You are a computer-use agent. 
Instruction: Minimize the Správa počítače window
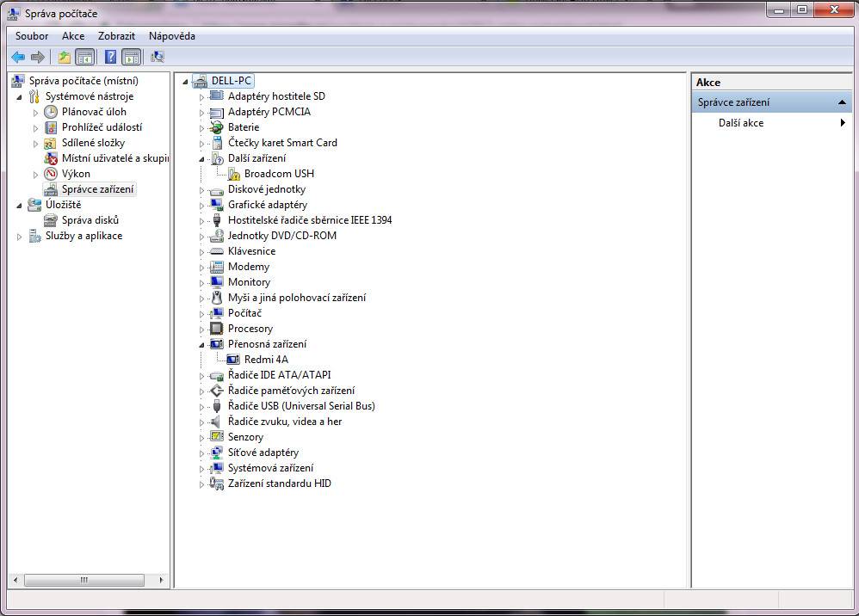779,9
